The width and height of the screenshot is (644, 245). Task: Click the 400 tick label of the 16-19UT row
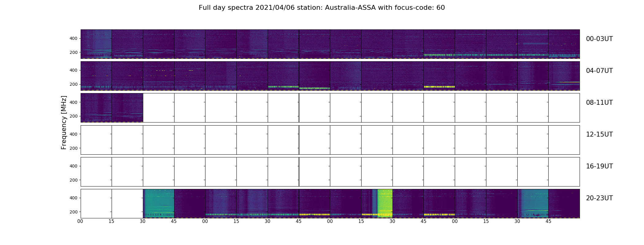click(74, 166)
